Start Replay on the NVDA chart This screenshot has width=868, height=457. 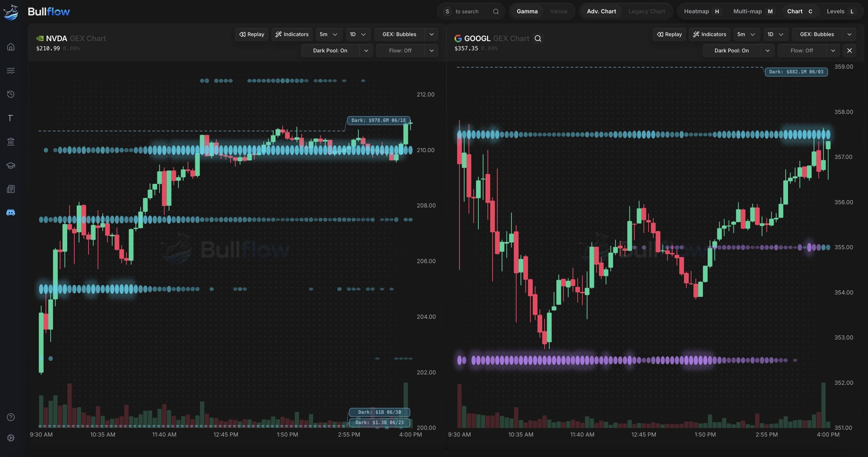(x=252, y=34)
